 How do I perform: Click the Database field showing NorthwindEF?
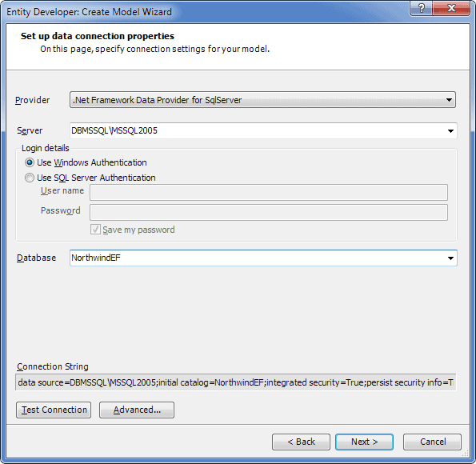click(263, 258)
